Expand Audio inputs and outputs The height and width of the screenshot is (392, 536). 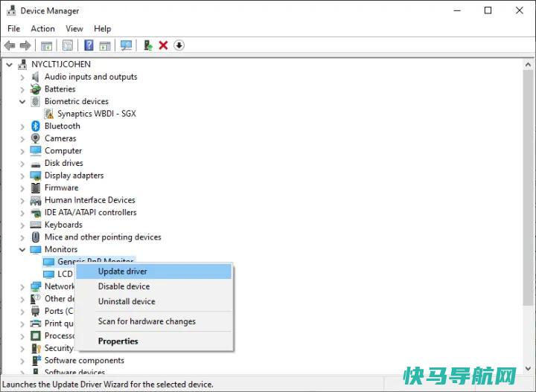[x=22, y=77]
